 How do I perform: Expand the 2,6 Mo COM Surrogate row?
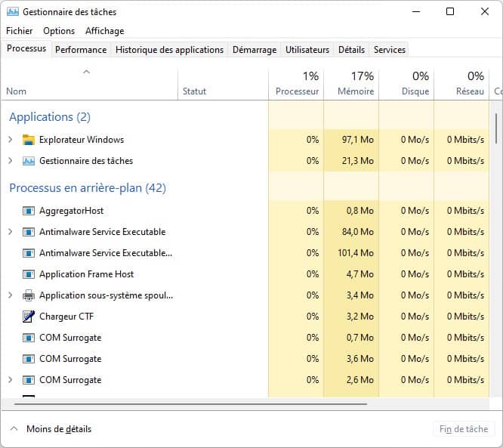coord(11,380)
